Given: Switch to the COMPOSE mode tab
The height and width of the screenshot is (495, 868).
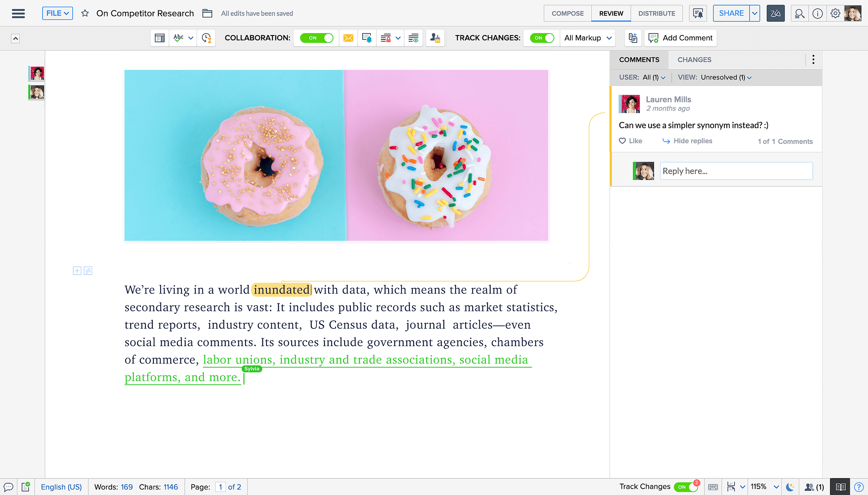Looking at the screenshot, I should pos(567,13).
